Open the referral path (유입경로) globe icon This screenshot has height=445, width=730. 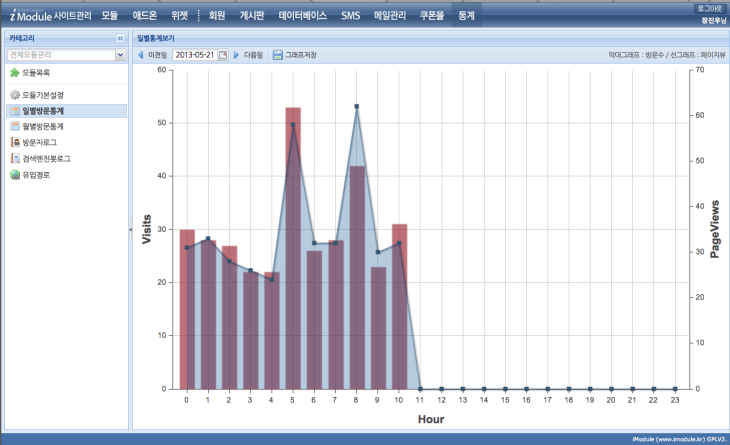(14, 175)
